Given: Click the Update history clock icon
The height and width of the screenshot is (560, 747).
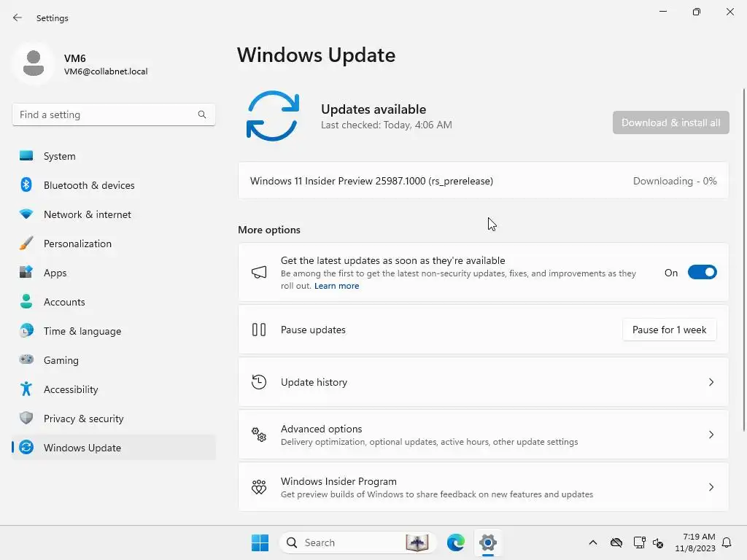Looking at the screenshot, I should coord(259,382).
